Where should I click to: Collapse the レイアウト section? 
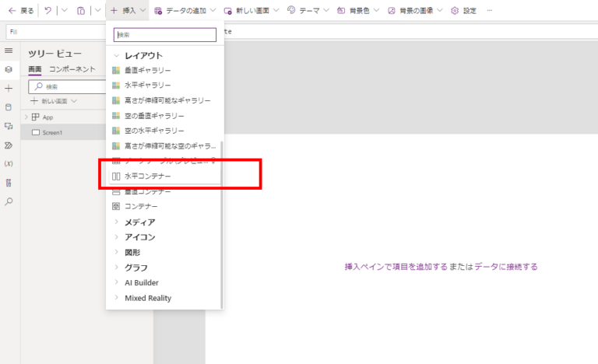(118, 56)
